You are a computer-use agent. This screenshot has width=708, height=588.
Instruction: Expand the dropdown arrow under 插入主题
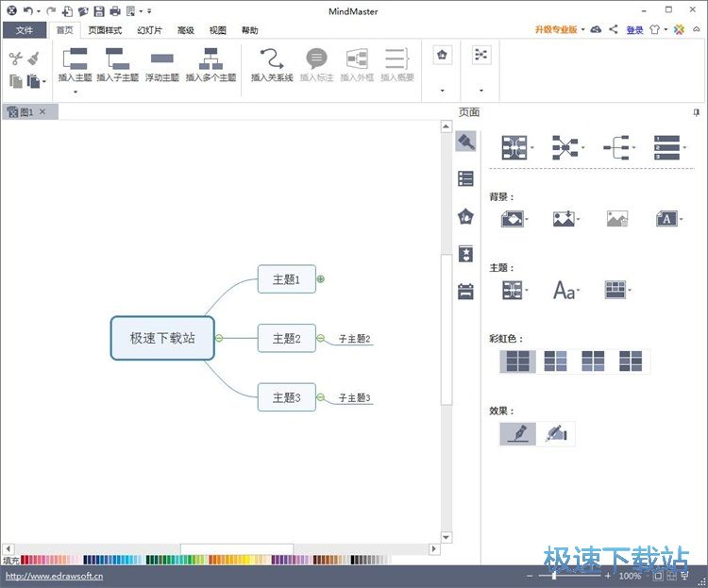pyautogui.click(x=76, y=92)
